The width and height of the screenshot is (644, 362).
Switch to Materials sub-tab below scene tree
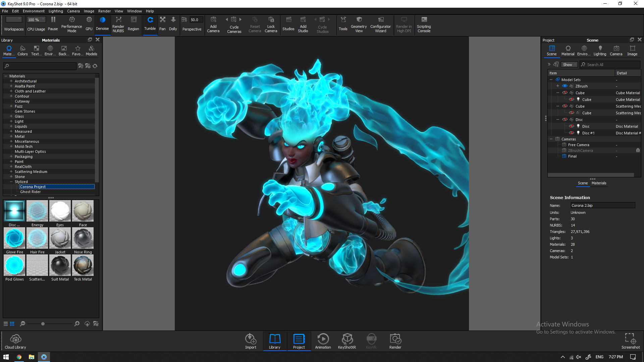[x=599, y=183]
